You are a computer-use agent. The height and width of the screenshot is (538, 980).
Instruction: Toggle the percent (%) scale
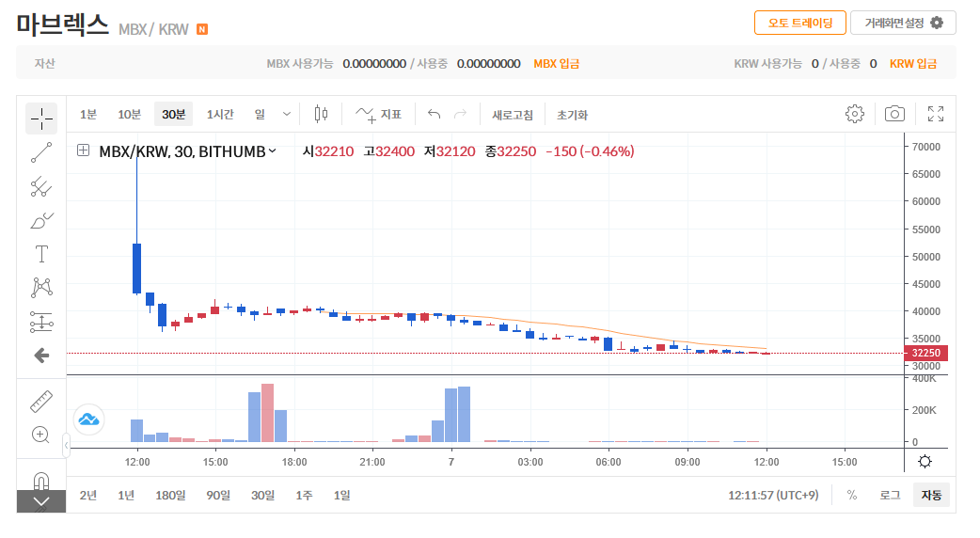[852, 495]
